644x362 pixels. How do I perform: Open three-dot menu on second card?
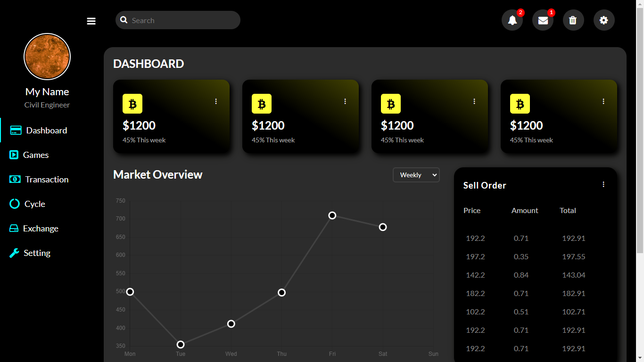coord(345,101)
